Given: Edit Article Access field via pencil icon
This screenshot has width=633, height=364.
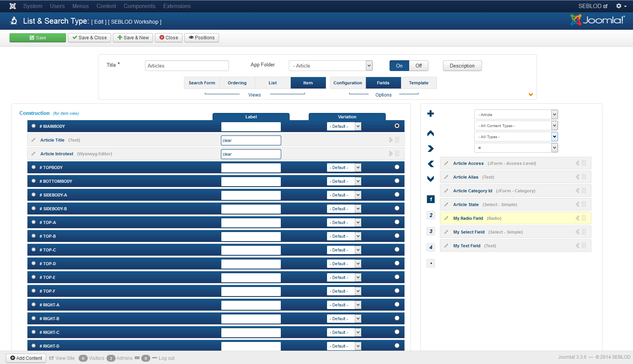Looking at the screenshot, I should pos(446,163).
